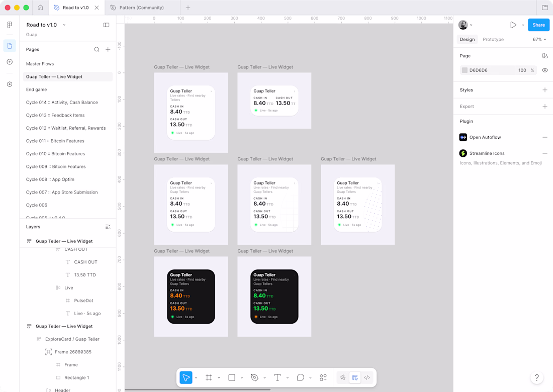Image resolution: width=553 pixels, height=392 pixels.
Task: Open Move tool options chevron
Action: point(196,377)
